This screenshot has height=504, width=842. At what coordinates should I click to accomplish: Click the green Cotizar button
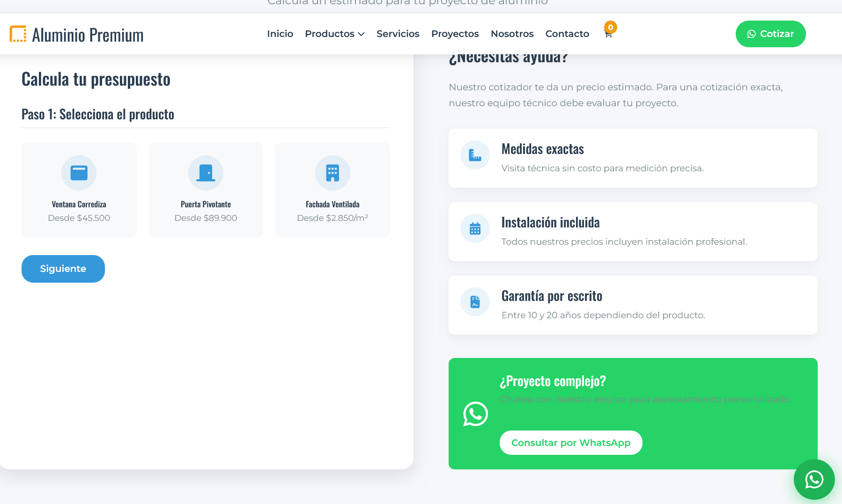(x=770, y=34)
